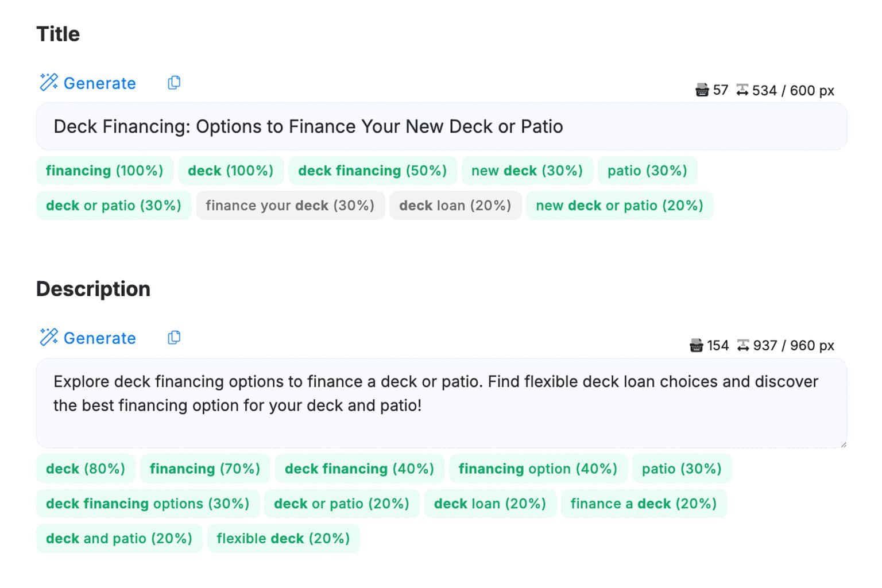This screenshot has width=882, height=588.
Task: Click the "flexible deck (20%)" keyword tag
Action: [283, 538]
